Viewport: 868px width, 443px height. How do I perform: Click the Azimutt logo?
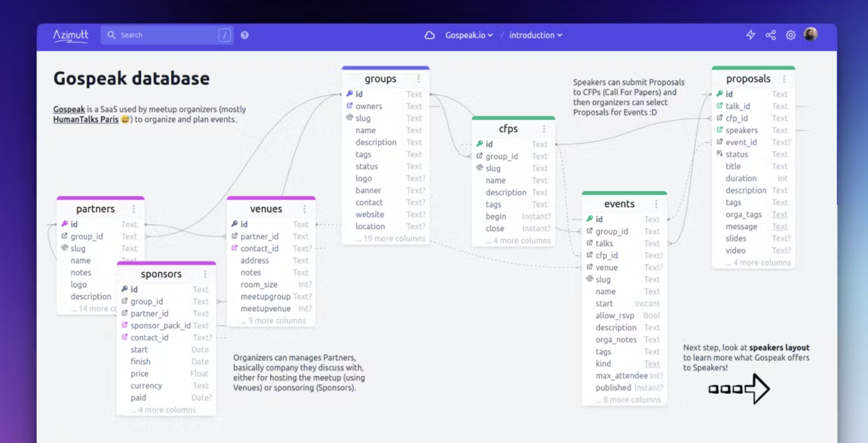70,36
